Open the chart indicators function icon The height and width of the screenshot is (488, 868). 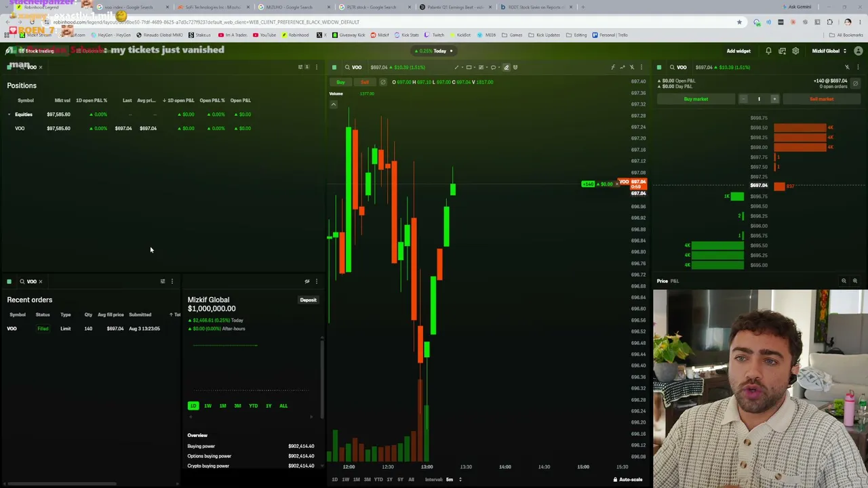pyautogui.click(x=613, y=67)
